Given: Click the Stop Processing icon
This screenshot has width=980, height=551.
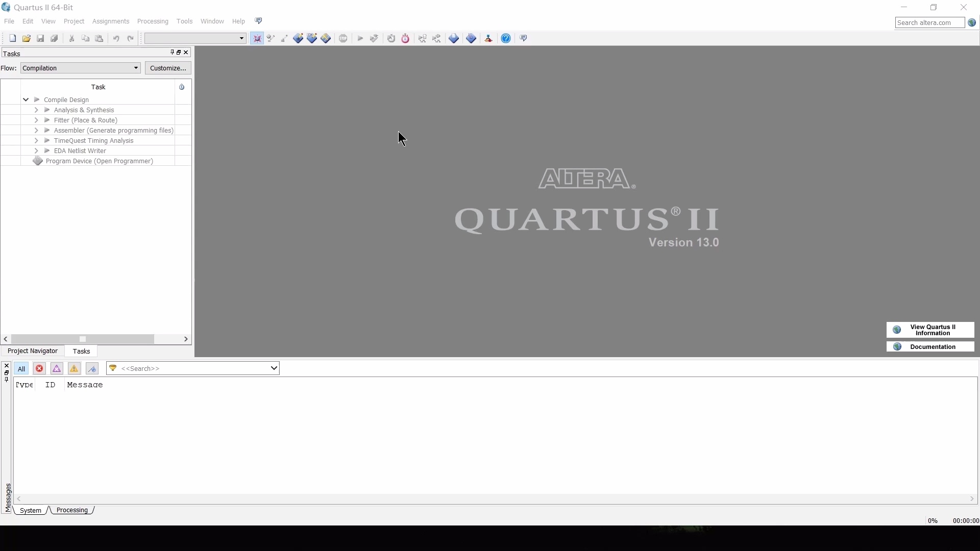Looking at the screenshot, I should (x=344, y=39).
